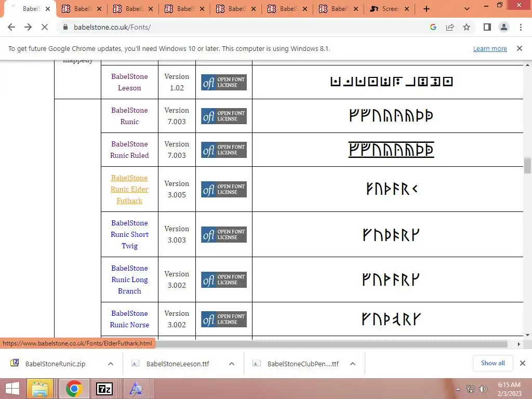
Task: Close the Screen tab
Action: click(407, 9)
